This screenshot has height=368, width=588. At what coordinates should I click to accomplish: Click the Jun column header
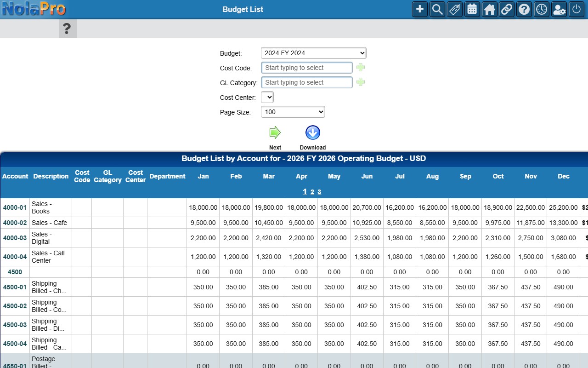click(367, 176)
